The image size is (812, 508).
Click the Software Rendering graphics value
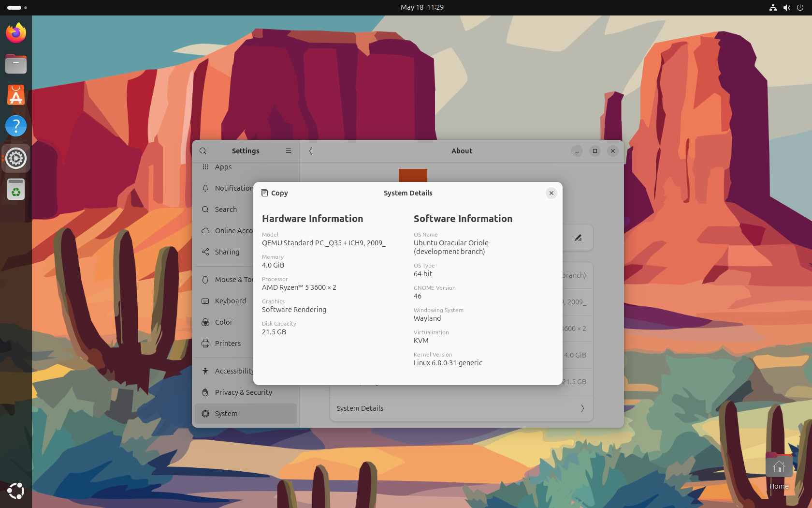pos(294,310)
